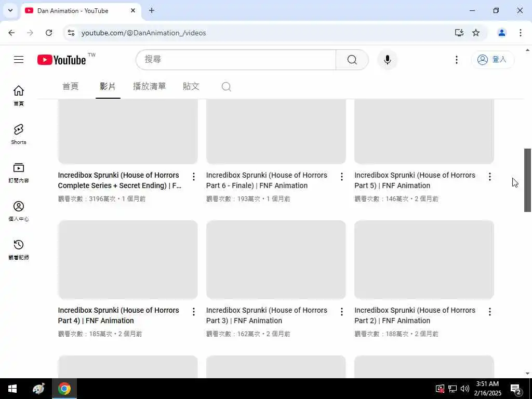Switch to channel 首頁 tab
Image resolution: width=532 pixels, height=399 pixels.
click(71, 86)
